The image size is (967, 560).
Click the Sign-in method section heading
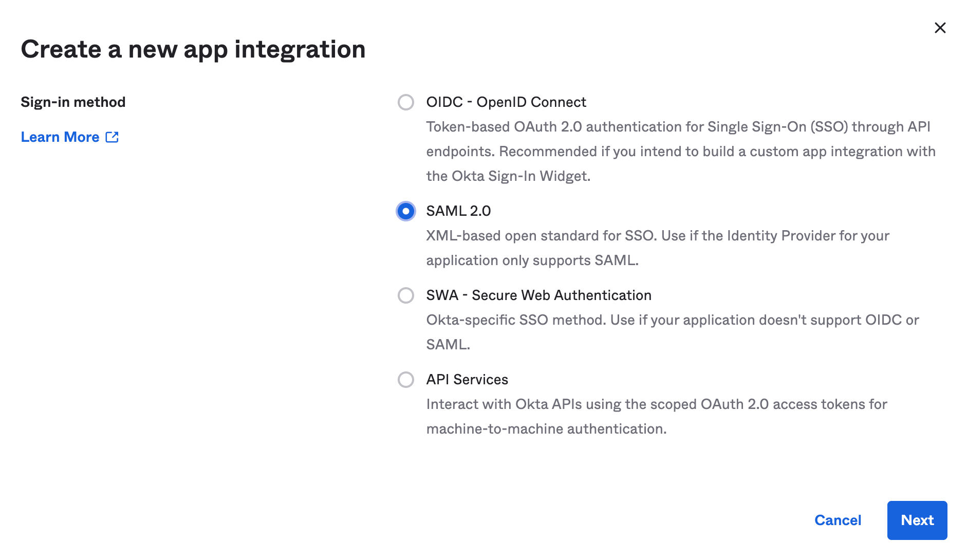(73, 102)
